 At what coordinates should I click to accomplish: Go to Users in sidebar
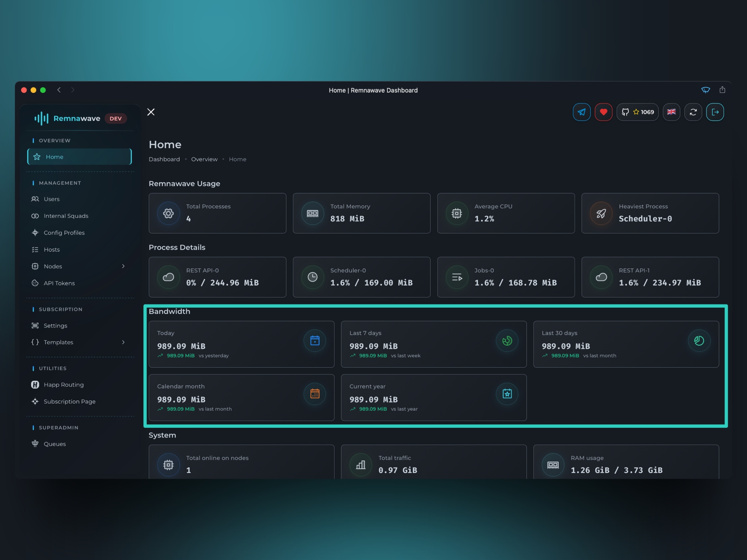coord(52,199)
